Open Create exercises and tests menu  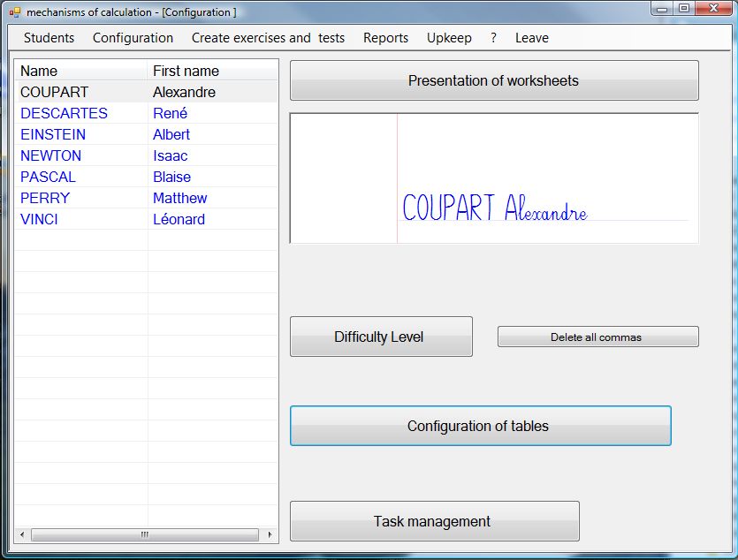click(x=268, y=38)
